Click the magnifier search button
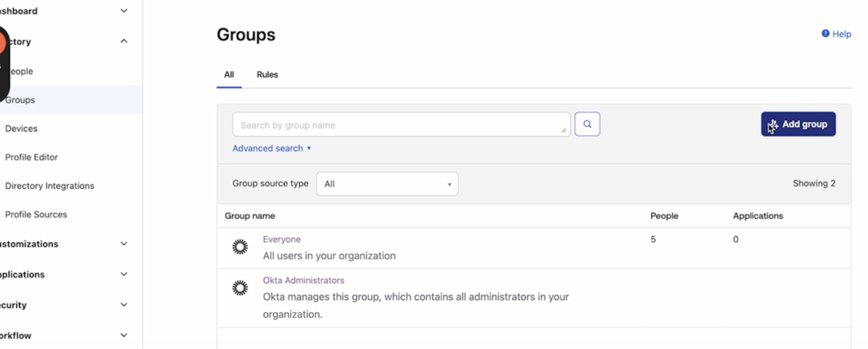This screenshot has height=349, width=868. point(587,124)
